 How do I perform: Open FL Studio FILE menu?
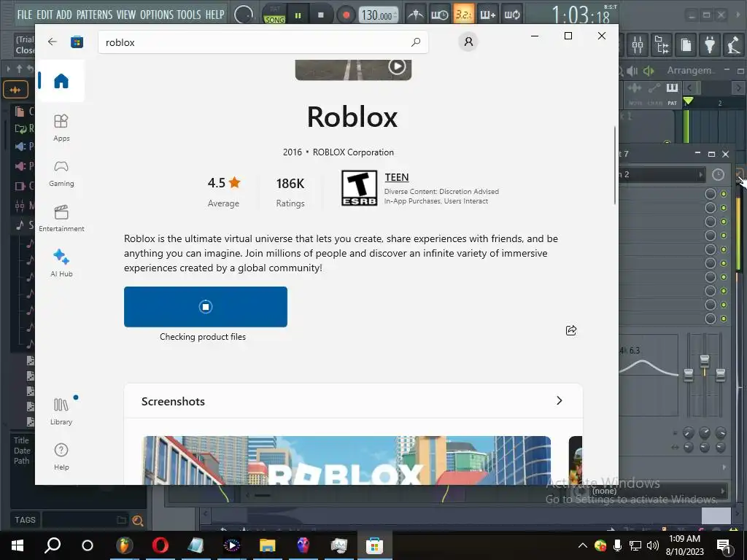[x=24, y=15]
